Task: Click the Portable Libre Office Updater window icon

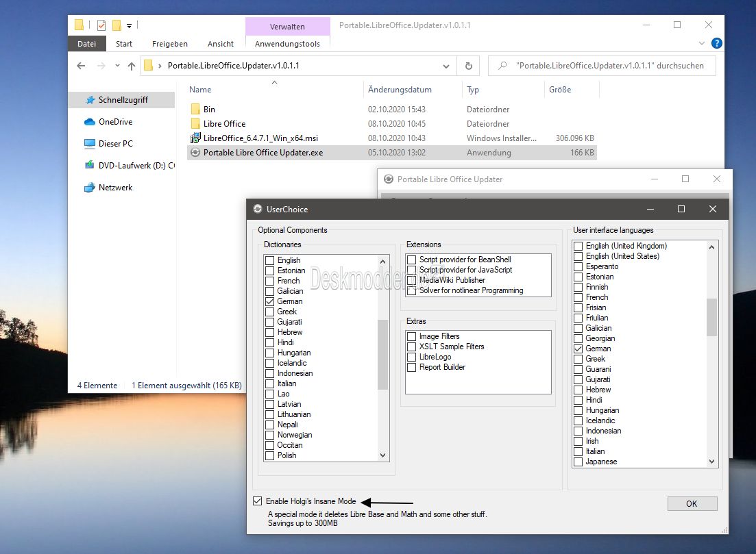Action: 389,179
